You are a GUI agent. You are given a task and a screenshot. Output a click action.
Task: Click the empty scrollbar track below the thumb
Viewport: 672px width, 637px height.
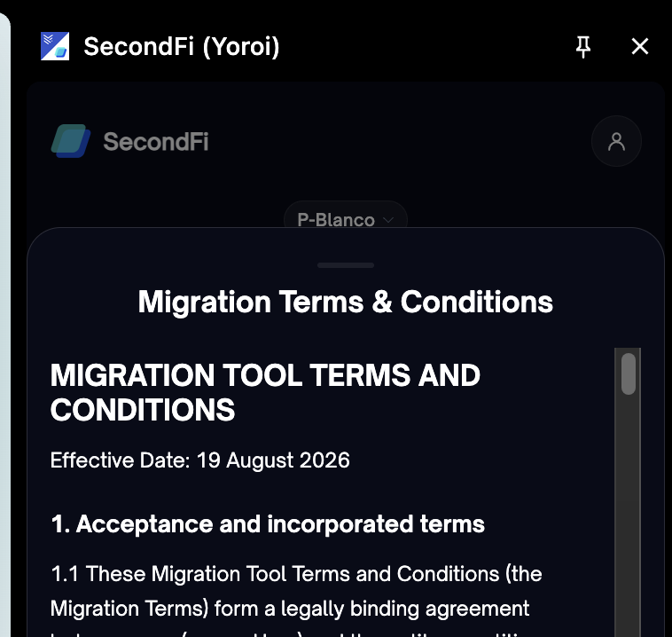coord(629,515)
